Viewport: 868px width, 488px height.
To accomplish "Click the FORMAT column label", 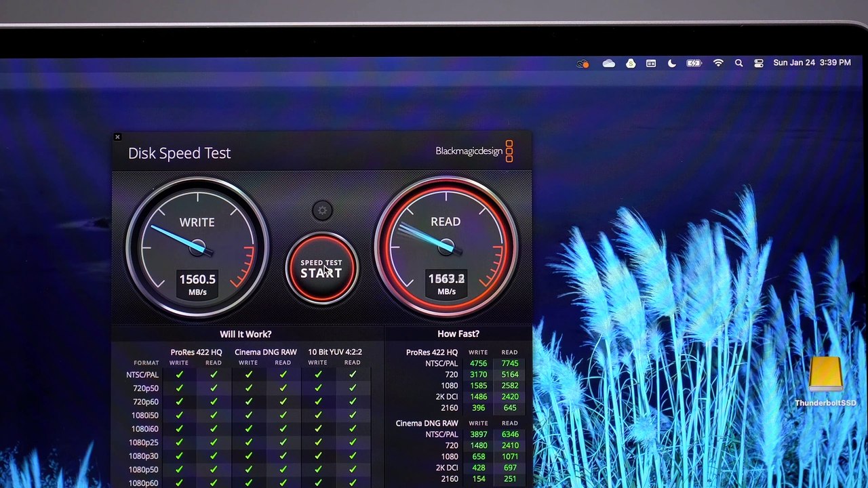I will coord(146,363).
